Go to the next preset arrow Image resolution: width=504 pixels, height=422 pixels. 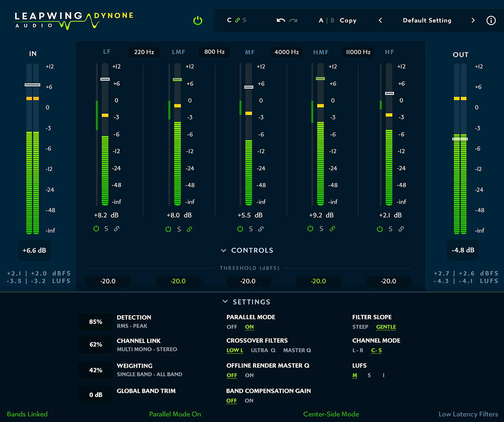[x=473, y=21]
